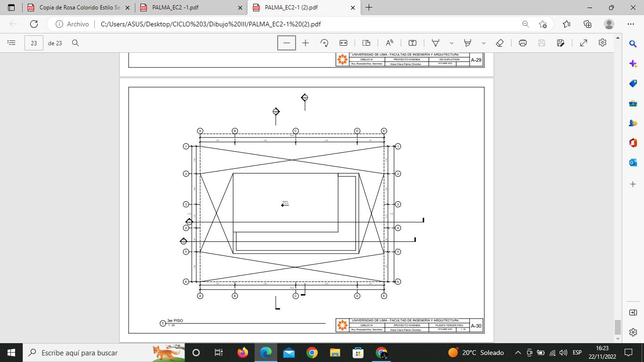The height and width of the screenshot is (362, 644).
Task: Open the Mail app on taskbar
Action: pos(289,353)
